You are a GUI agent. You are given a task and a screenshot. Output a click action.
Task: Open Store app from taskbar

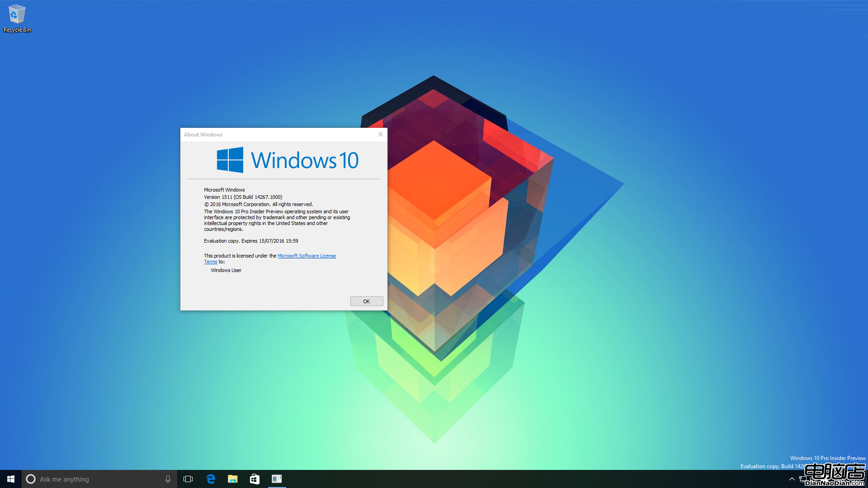pos(255,479)
